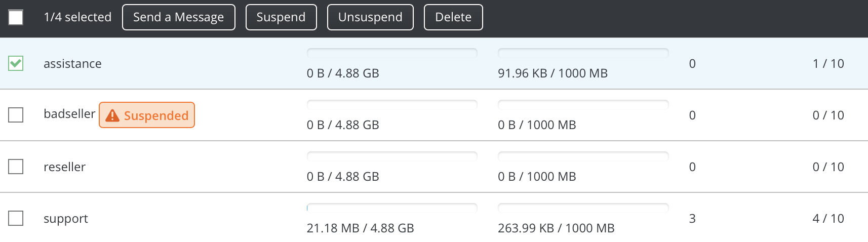This screenshot has width=868, height=242.
Task: Check the support row checkbox
Action: pyautogui.click(x=16, y=218)
